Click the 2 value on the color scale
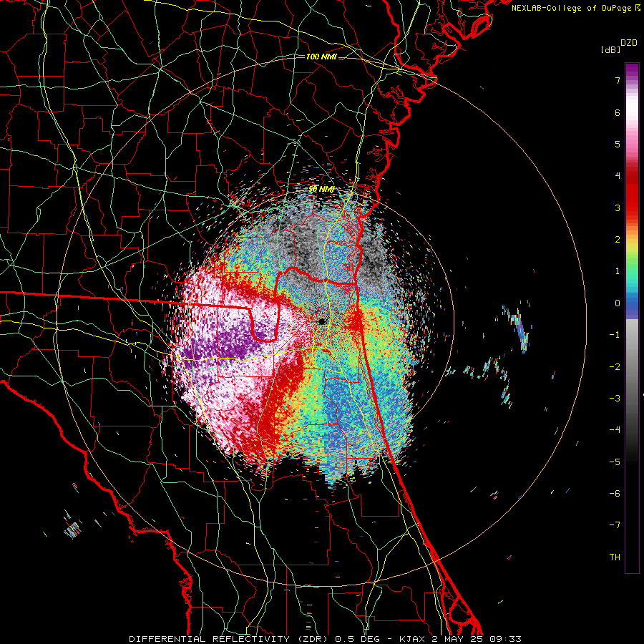644x644 pixels. click(618, 240)
